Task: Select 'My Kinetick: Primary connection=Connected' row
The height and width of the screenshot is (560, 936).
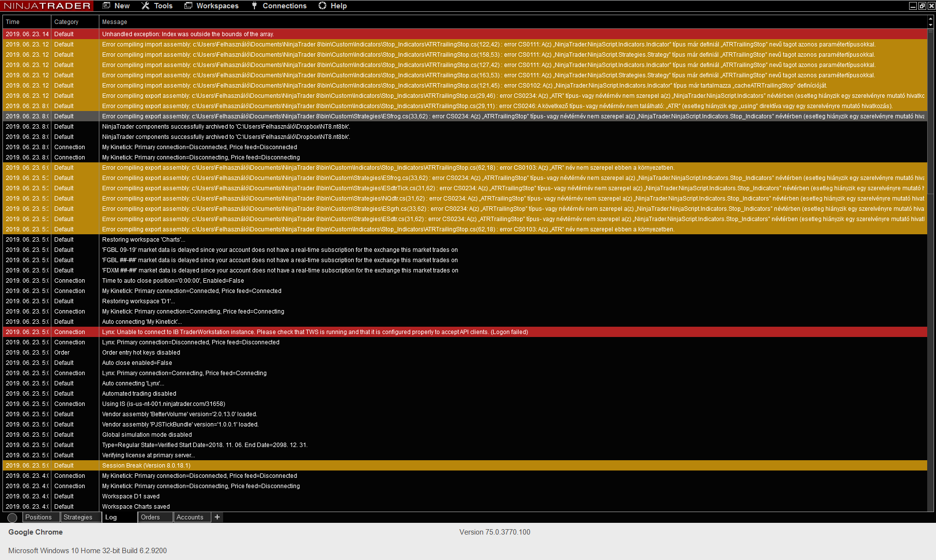Action: tap(465, 291)
